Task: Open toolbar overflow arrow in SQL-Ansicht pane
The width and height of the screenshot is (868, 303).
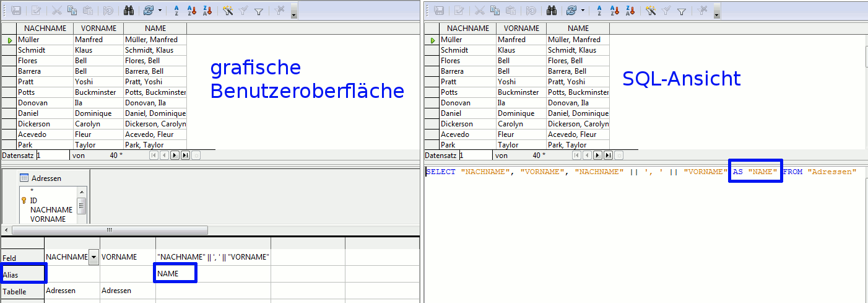Action: coord(716,14)
